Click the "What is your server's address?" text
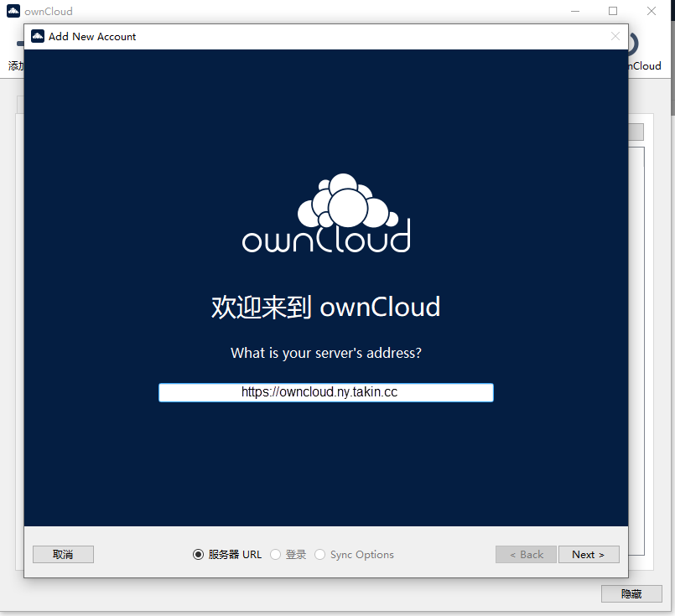The width and height of the screenshot is (675, 616). click(326, 353)
